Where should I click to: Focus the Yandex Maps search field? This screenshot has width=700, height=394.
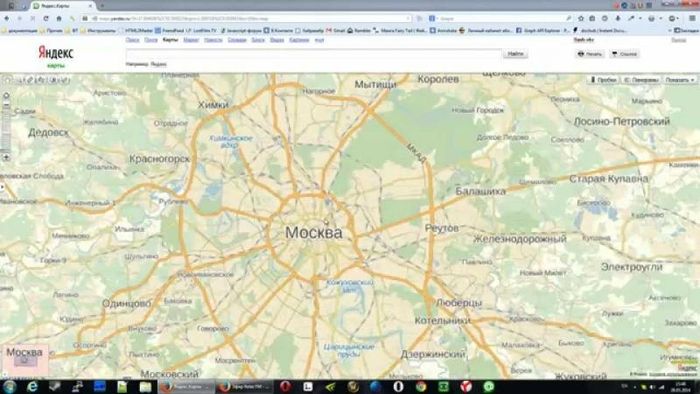(x=314, y=54)
